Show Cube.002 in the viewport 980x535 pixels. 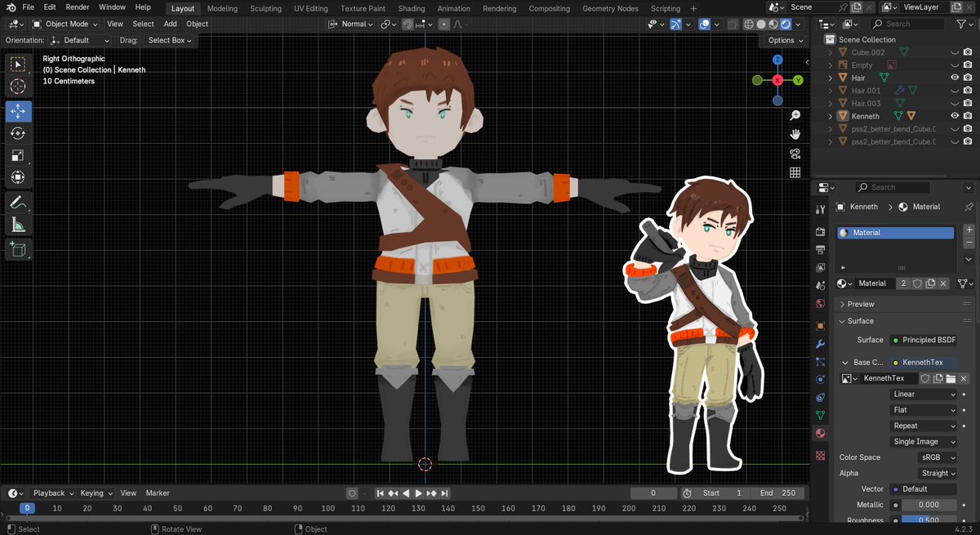point(954,52)
